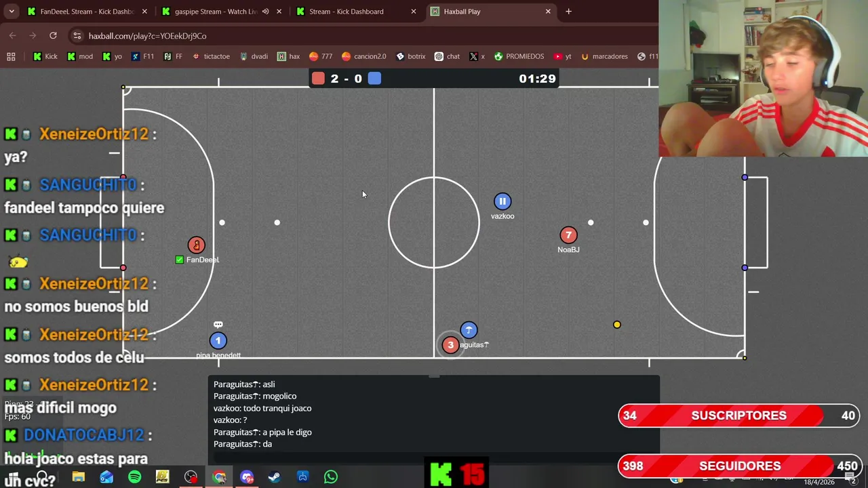Open the 777 bookmark
The height and width of the screenshot is (488, 868).
pos(321,56)
